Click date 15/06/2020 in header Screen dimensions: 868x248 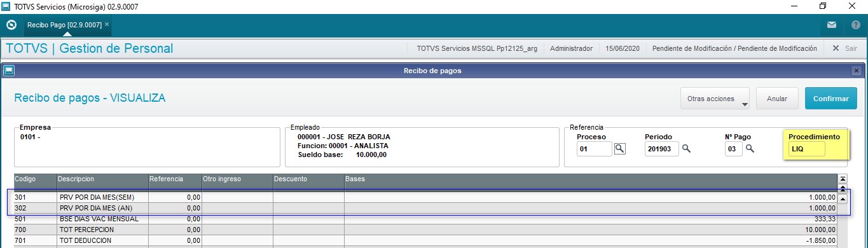tap(622, 48)
